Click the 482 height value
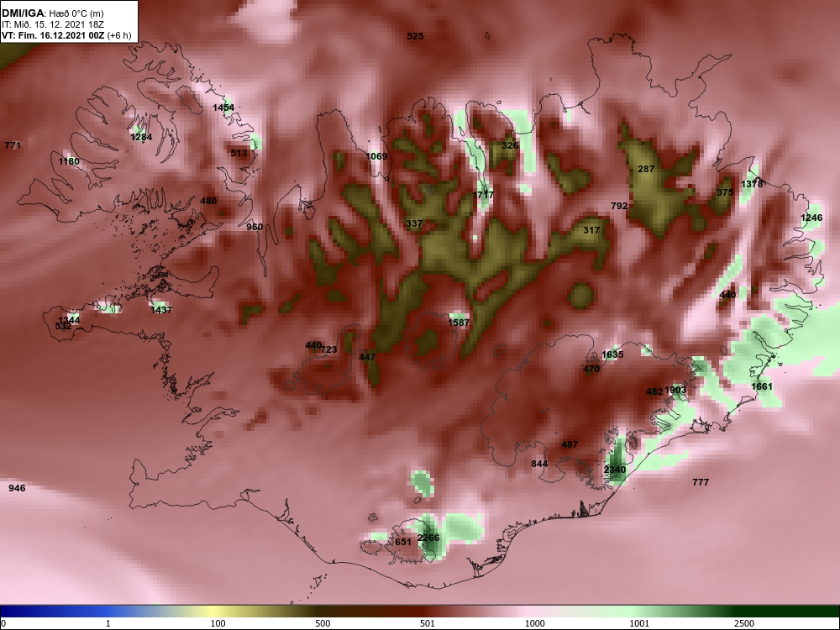The width and height of the screenshot is (840, 630). [x=654, y=391]
